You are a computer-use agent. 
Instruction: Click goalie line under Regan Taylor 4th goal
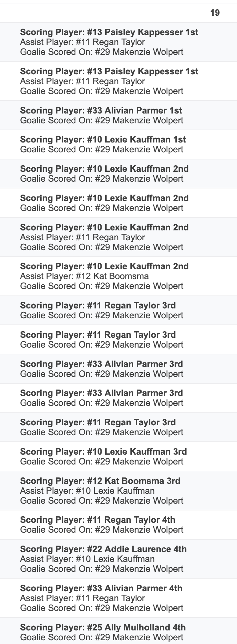(x=102, y=530)
